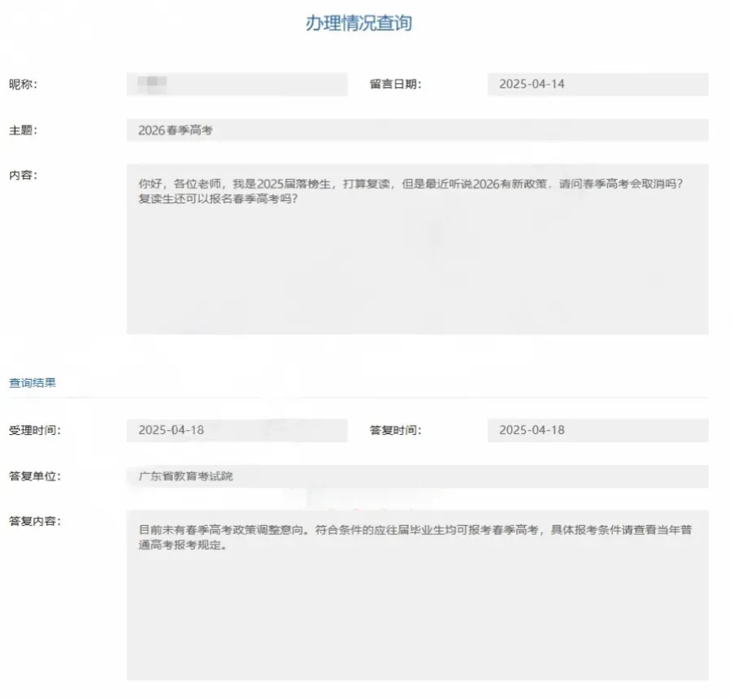Click the 答复内容 label
The height and width of the screenshot is (700, 733).
pos(35,521)
